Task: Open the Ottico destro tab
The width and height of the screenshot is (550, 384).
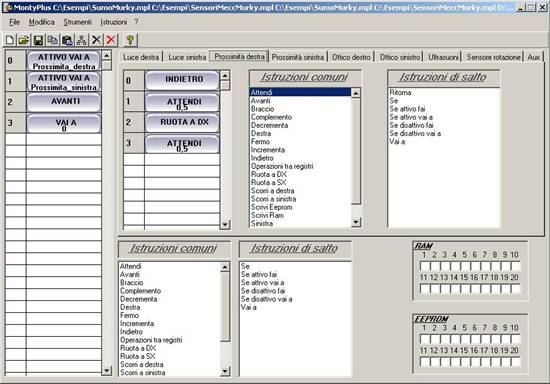Action: pyautogui.click(x=351, y=57)
